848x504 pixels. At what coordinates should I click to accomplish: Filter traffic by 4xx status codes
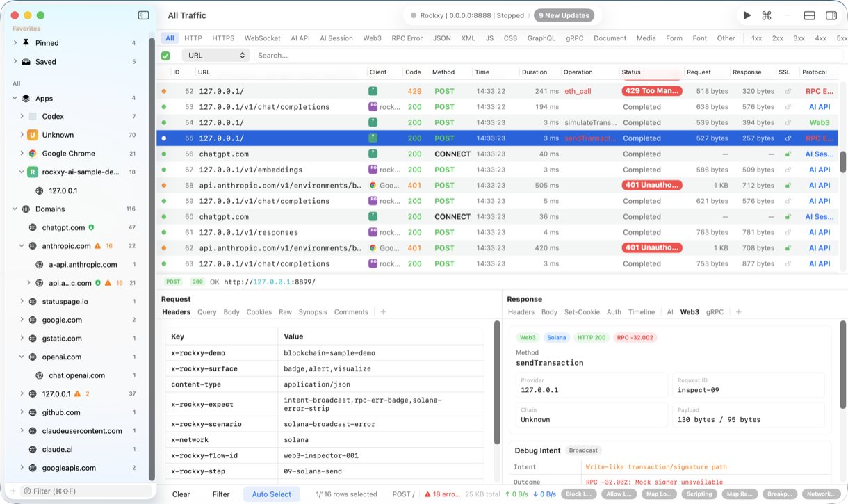(821, 38)
